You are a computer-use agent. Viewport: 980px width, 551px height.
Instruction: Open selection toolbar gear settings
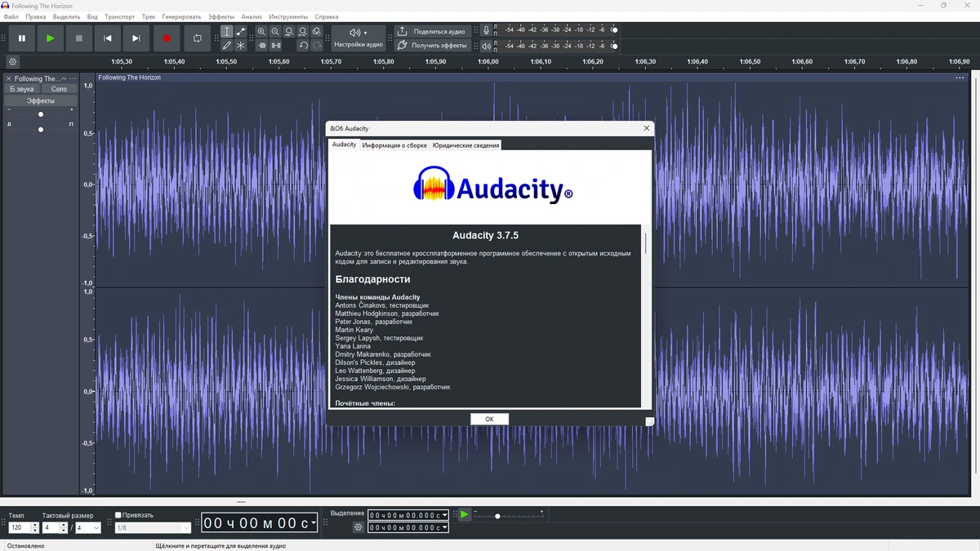(358, 528)
